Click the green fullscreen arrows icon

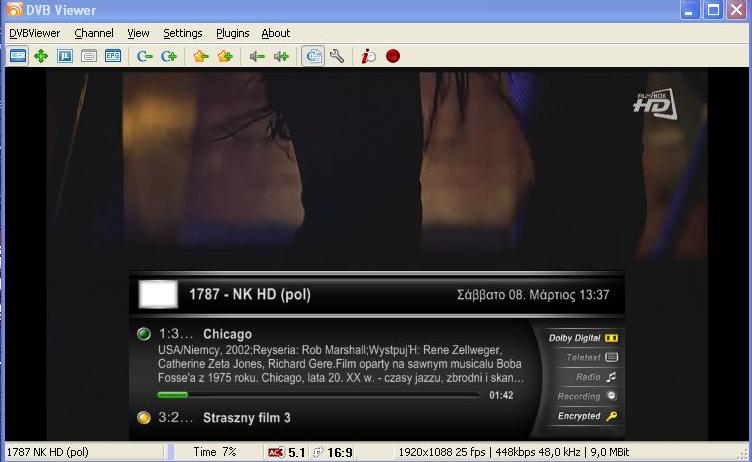pyautogui.click(x=41, y=56)
